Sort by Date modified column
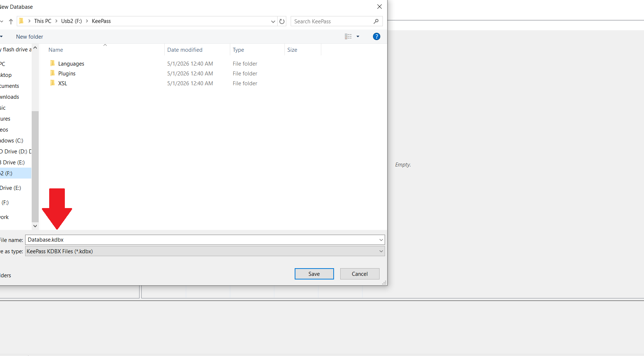Screen dimensions: 644x356 click(185, 50)
